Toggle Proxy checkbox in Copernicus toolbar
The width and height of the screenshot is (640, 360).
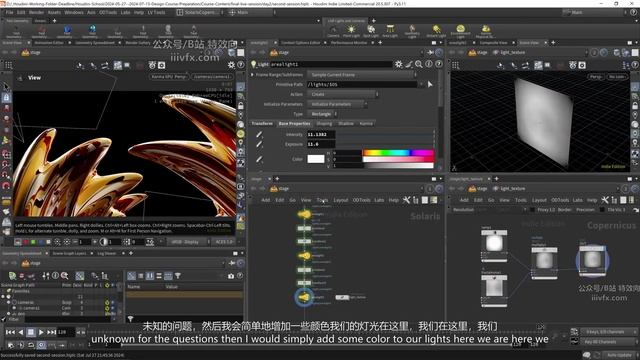532,210
